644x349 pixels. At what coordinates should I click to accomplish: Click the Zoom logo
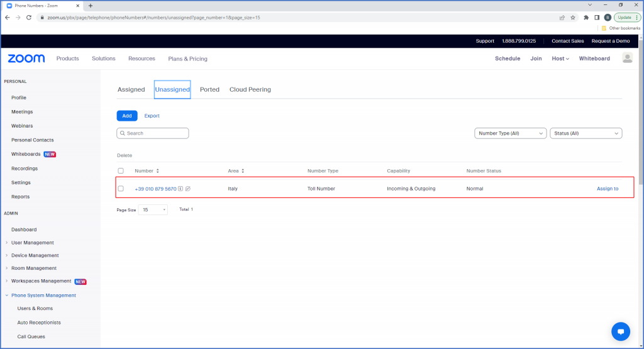pos(26,58)
